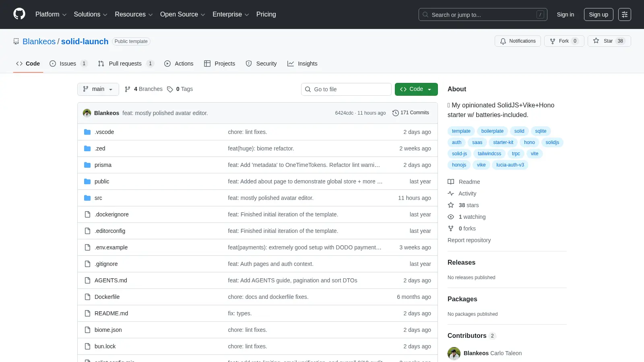Expand the Solutions menu

click(91, 14)
